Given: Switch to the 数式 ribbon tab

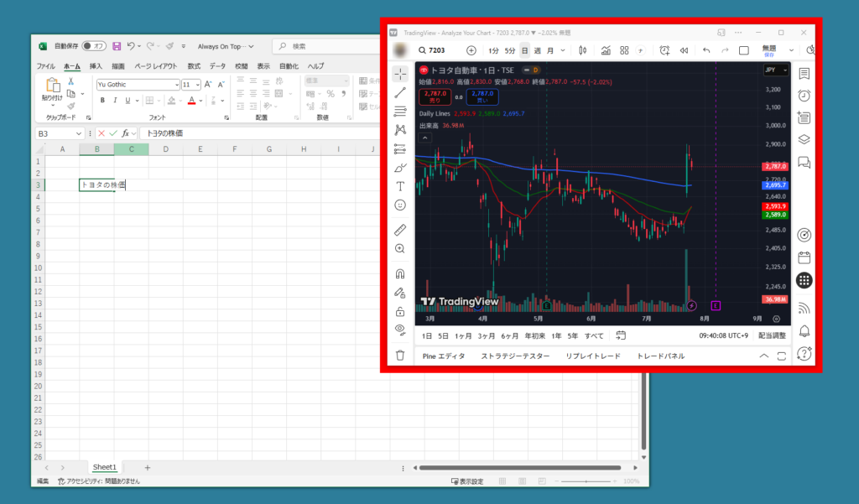Looking at the screenshot, I should pyautogui.click(x=194, y=66).
